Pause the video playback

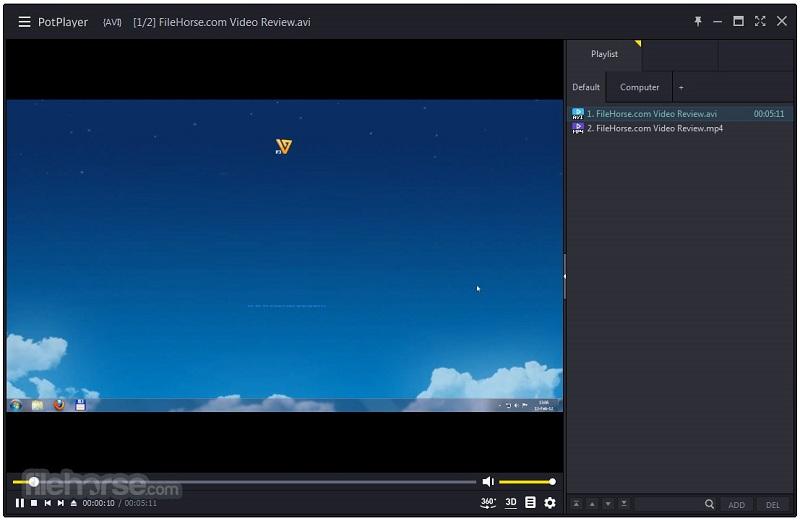tap(20, 503)
